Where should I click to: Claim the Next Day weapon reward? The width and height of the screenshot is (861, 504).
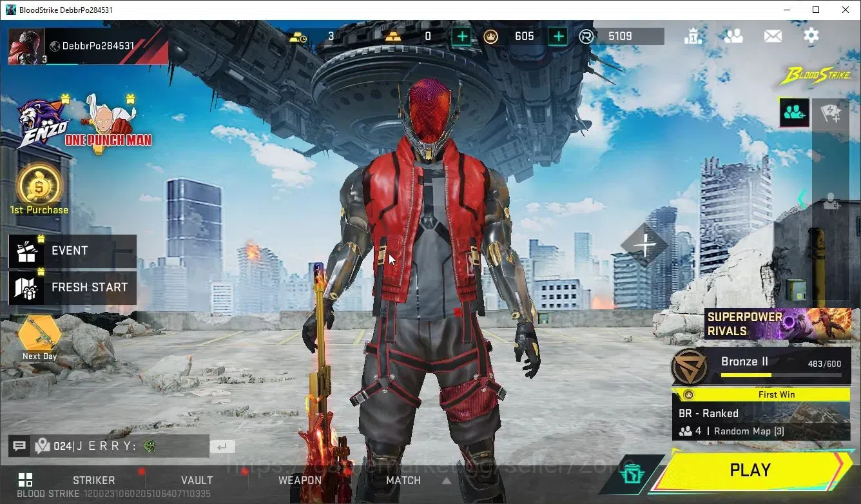(x=40, y=338)
